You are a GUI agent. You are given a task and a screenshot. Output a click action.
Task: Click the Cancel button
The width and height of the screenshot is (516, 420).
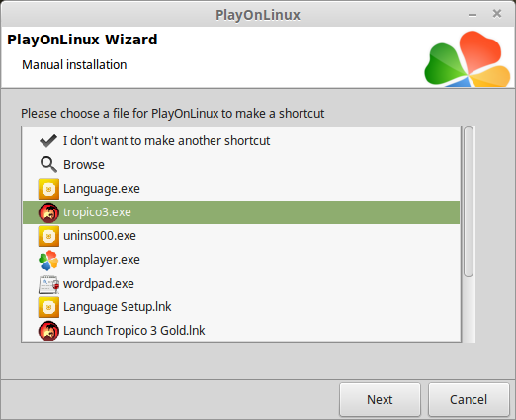coord(469,400)
